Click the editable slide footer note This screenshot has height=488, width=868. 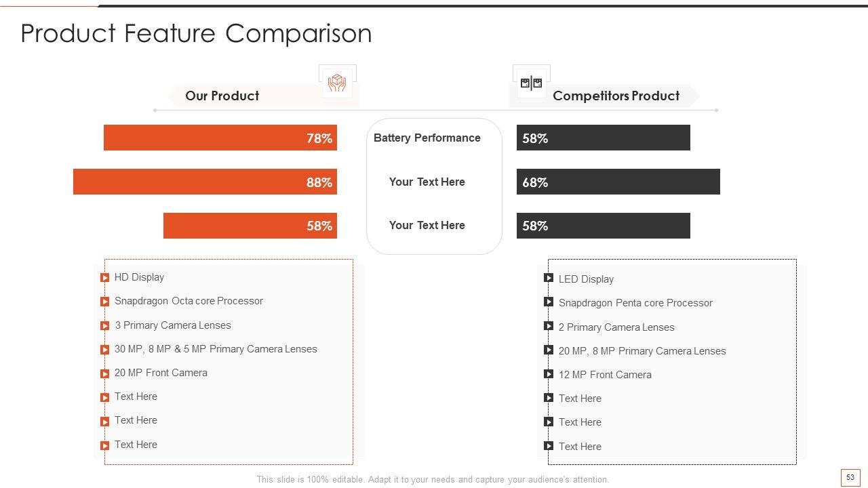433,479
